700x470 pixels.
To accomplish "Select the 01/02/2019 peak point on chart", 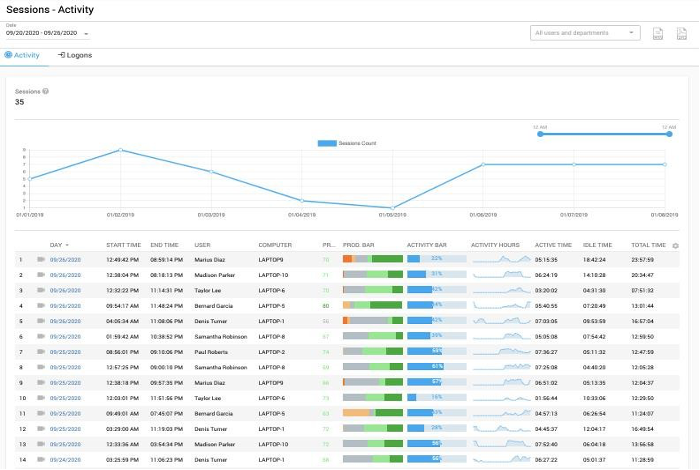I will pos(120,150).
